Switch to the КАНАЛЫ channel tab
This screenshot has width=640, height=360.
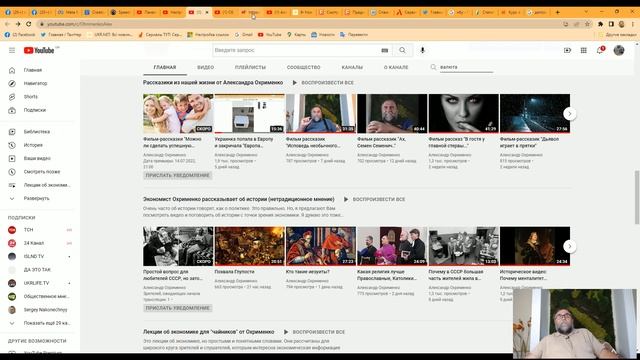(x=352, y=67)
